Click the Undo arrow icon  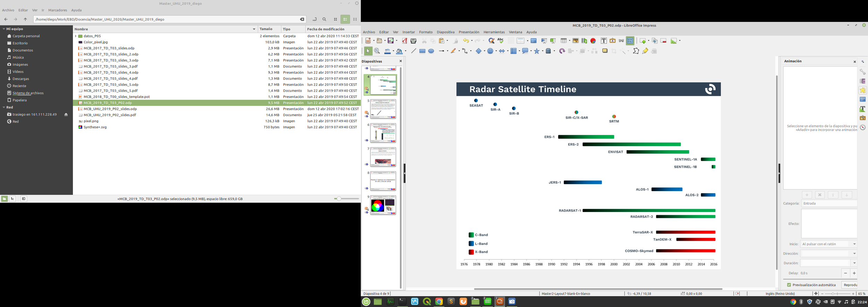pos(466,41)
